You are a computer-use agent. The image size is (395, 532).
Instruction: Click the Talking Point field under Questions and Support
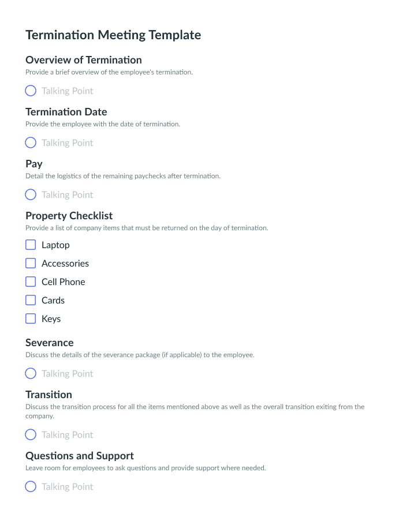(67, 486)
